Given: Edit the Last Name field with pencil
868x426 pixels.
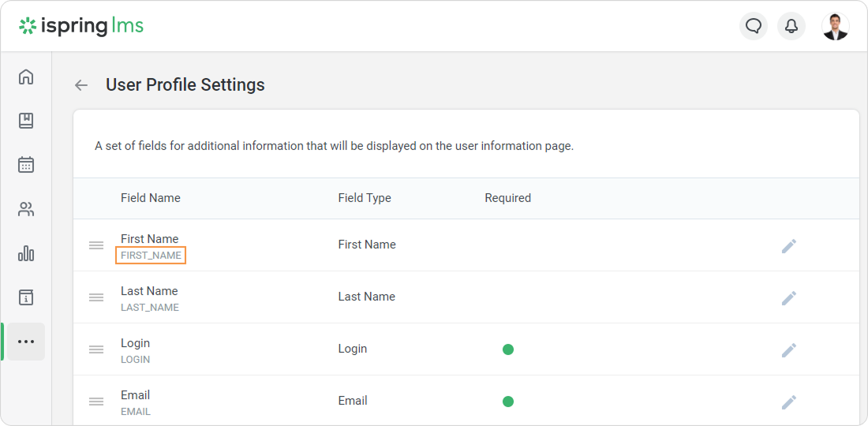Looking at the screenshot, I should (788, 298).
